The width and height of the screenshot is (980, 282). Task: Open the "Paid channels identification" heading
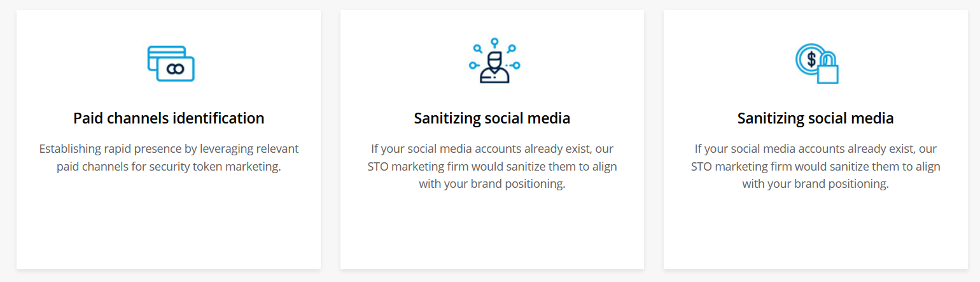(x=169, y=118)
